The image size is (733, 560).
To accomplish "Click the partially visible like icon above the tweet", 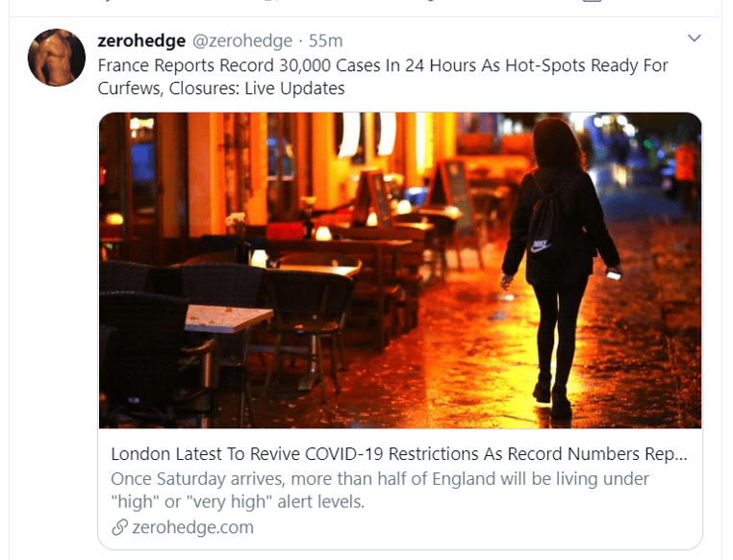I will tap(430, 1).
